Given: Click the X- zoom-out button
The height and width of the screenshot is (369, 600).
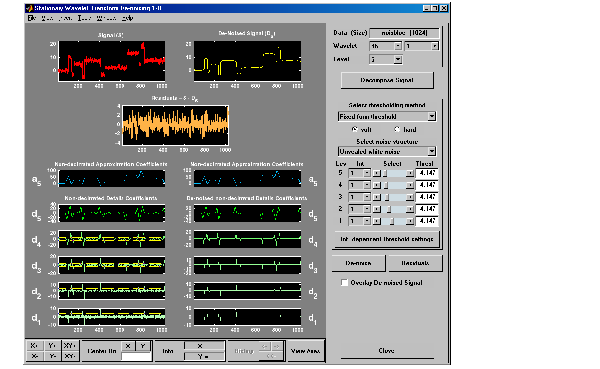Looking at the screenshot, I should pyautogui.click(x=34, y=356).
